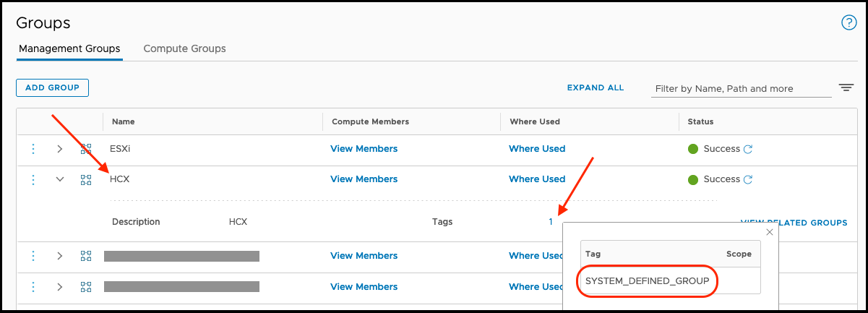Close the tag popup
The image size is (868, 313).
coord(770,232)
